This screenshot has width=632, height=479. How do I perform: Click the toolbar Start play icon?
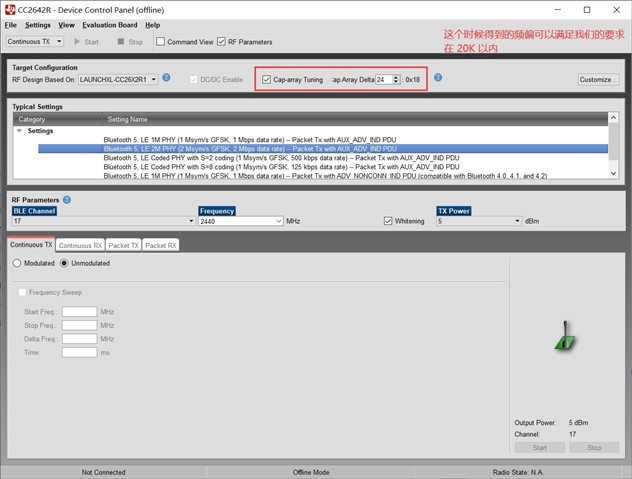(77, 42)
